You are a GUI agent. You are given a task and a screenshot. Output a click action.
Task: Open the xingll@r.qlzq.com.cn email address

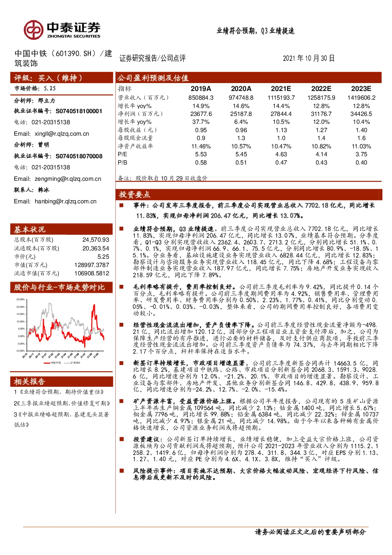coord(62,134)
